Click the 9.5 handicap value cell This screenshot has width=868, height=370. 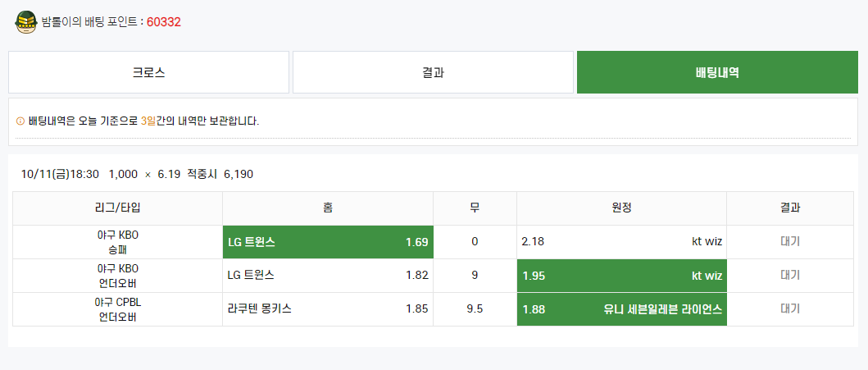coord(475,309)
